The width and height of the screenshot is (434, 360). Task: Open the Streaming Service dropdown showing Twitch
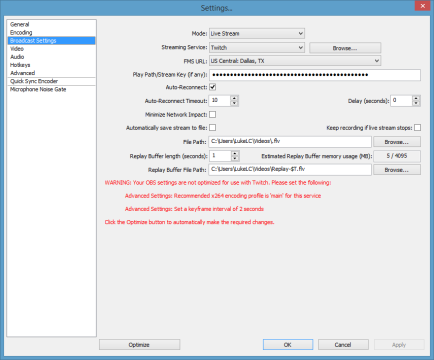pos(257,47)
